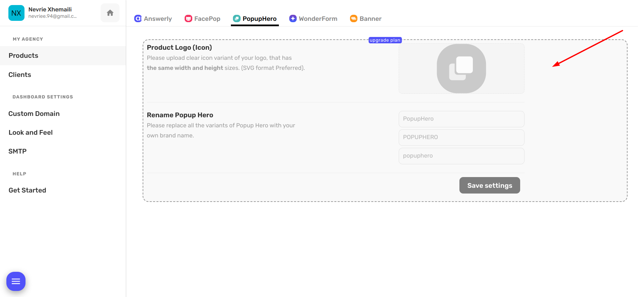Image resolution: width=644 pixels, height=297 pixels.
Task: Click the Banner tab icon
Action: (x=354, y=18)
